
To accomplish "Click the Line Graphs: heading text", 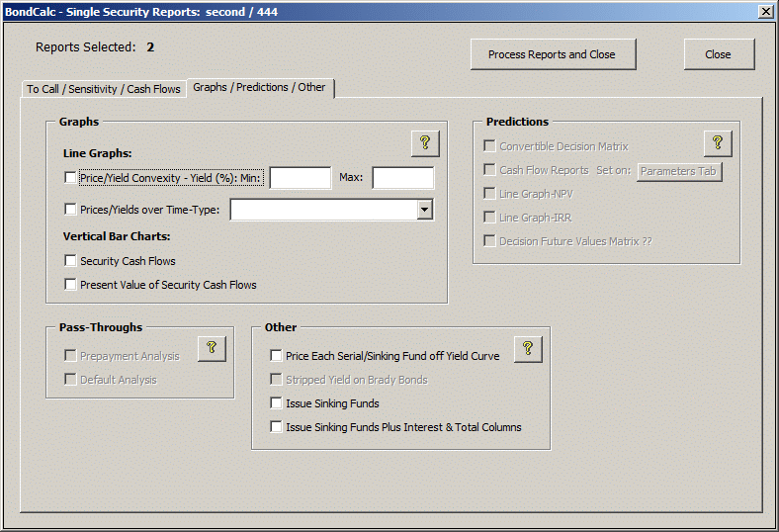I will (x=97, y=153).
